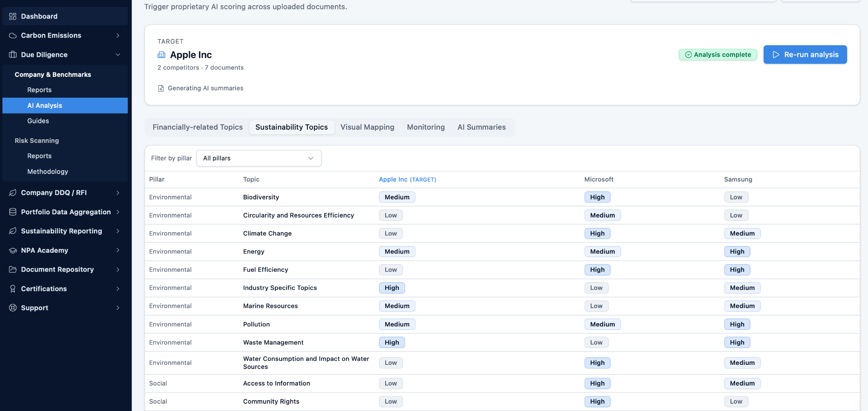Click the Circularity and Resources Efficiency topic
Image resolution: width=868 pixels, height=411 pixels.
(298, 215)
